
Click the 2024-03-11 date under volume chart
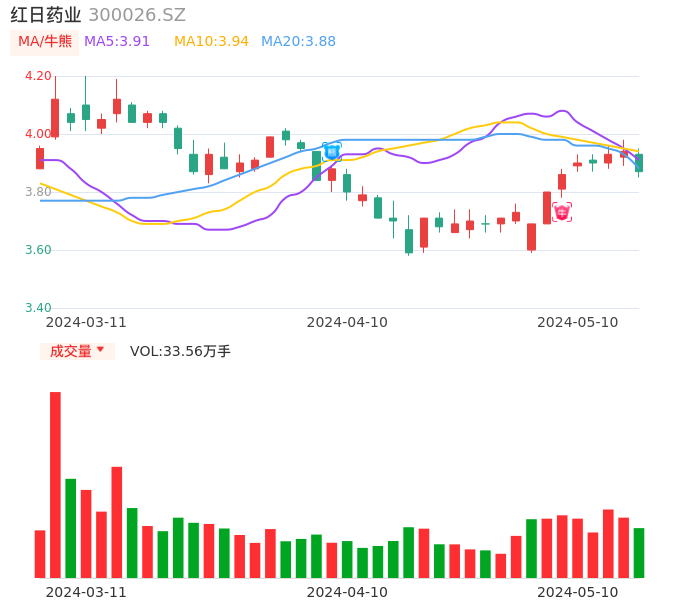click(86, 592)
